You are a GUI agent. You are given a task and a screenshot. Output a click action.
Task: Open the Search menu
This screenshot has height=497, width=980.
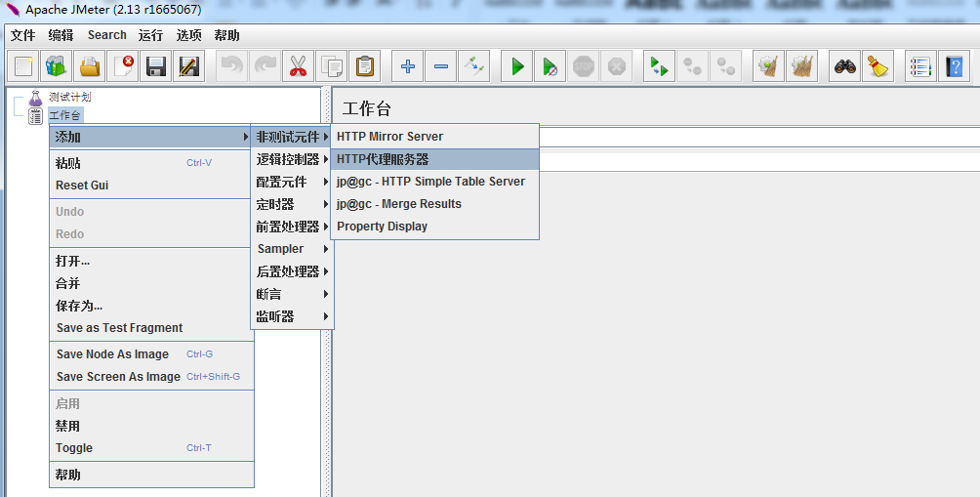click(x=106, y=35)
